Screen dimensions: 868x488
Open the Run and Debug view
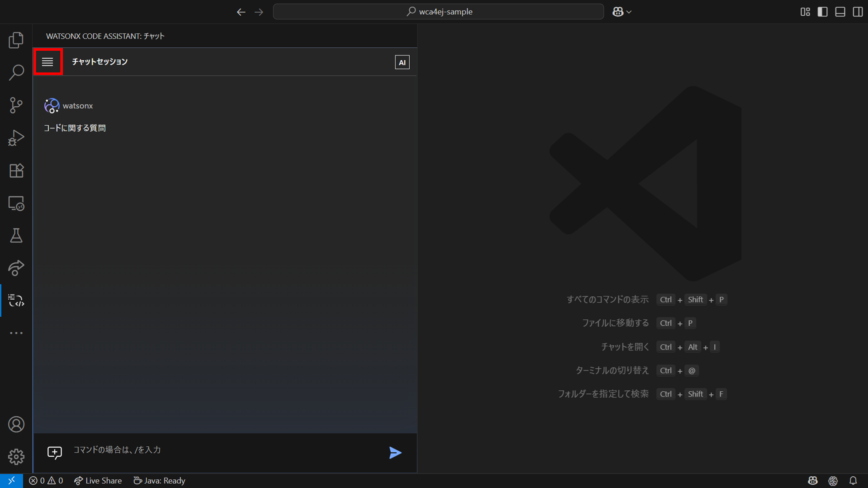point(16,138)
